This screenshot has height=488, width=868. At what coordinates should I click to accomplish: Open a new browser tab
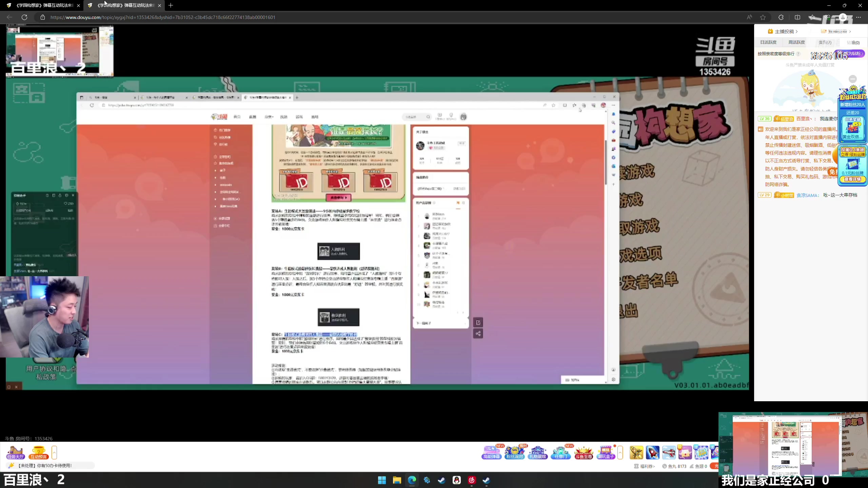(171, 5)
